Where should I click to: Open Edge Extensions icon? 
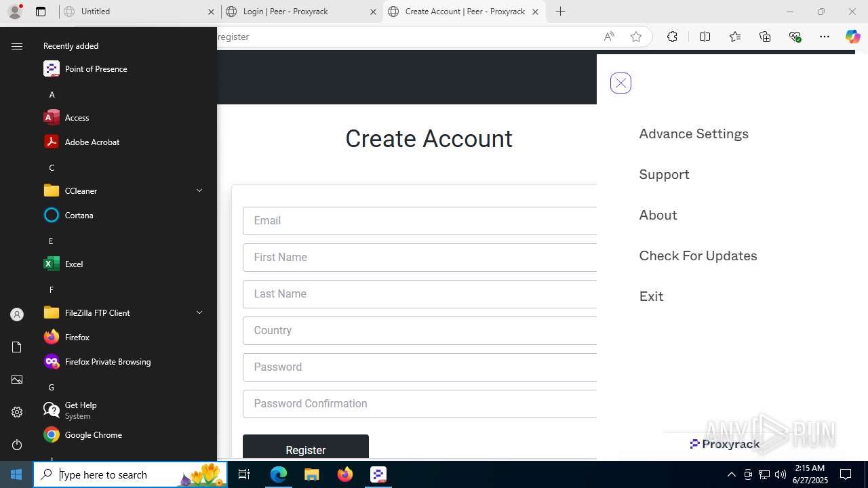pyautogui.click(x=672, y=37)
